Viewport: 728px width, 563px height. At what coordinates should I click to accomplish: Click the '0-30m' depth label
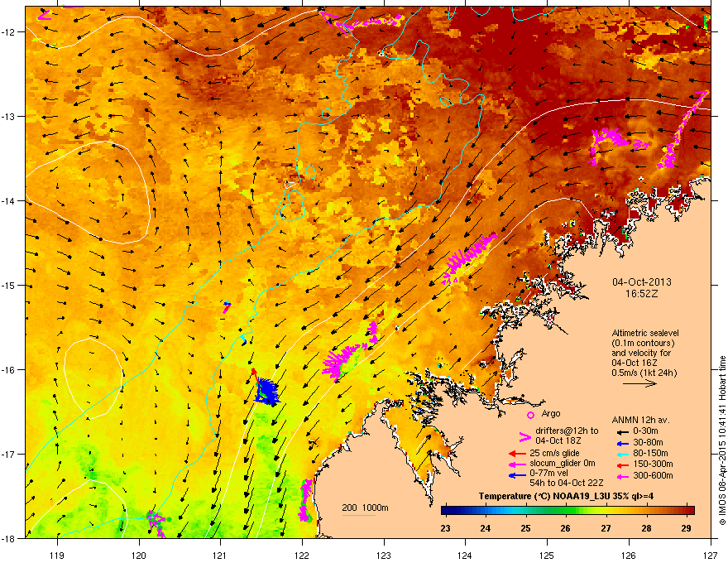(x=645, y=431)
